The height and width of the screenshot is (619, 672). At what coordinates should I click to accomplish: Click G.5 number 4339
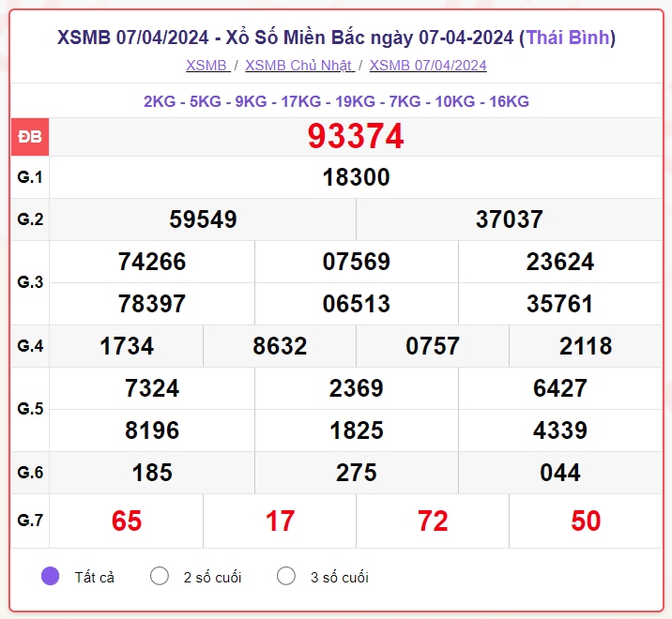point(560,430)
